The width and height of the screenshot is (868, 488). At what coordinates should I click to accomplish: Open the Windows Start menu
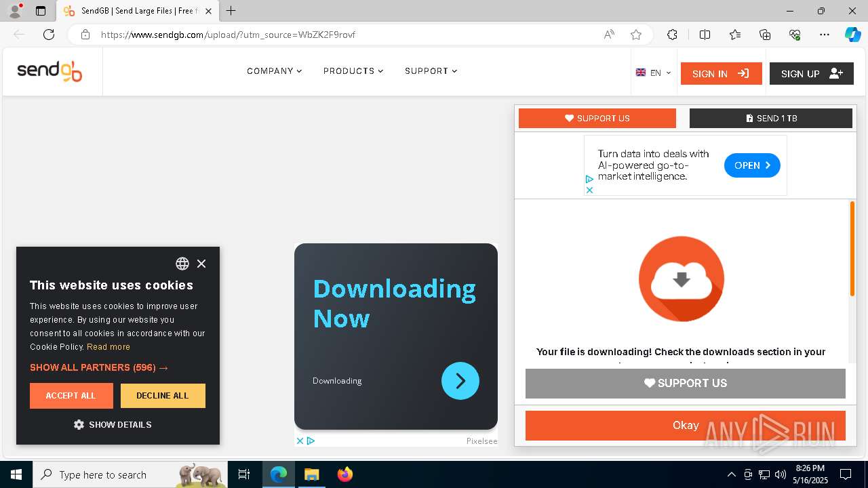tap(16, 474)
